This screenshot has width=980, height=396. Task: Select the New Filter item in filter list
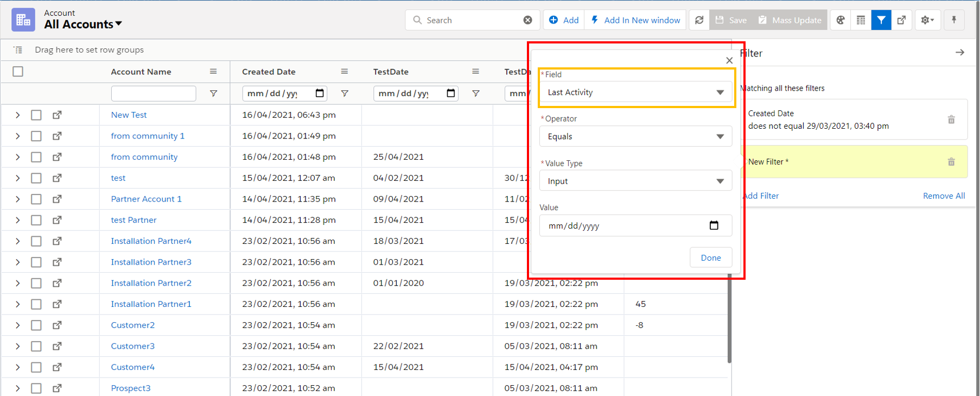(847, 162)
